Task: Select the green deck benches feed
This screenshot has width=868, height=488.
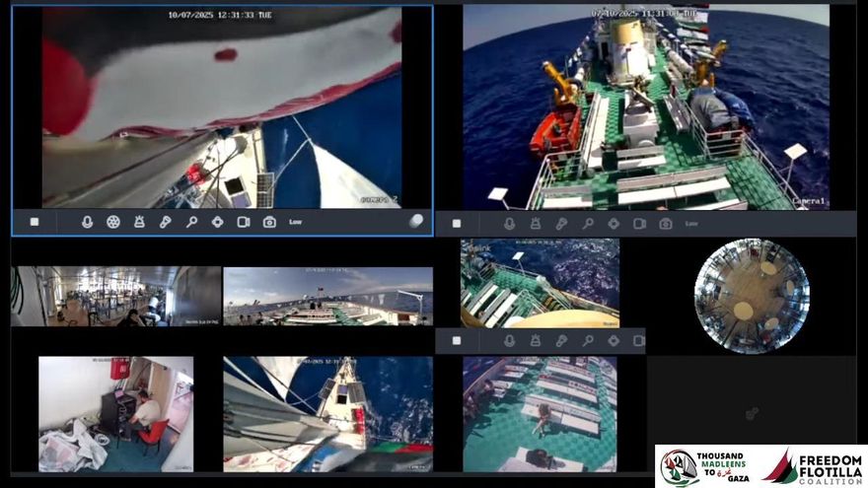Action: coord(540,414)
